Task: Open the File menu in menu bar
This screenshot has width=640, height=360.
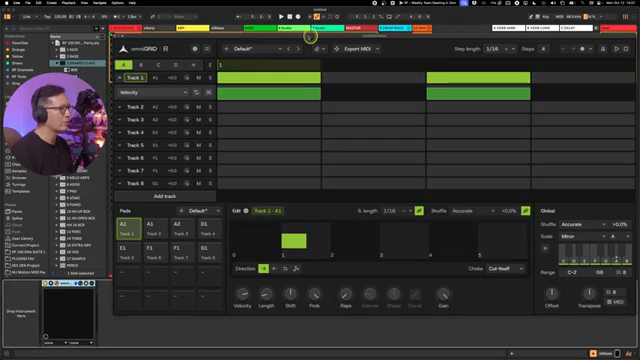Action: (x=28, y=2)
